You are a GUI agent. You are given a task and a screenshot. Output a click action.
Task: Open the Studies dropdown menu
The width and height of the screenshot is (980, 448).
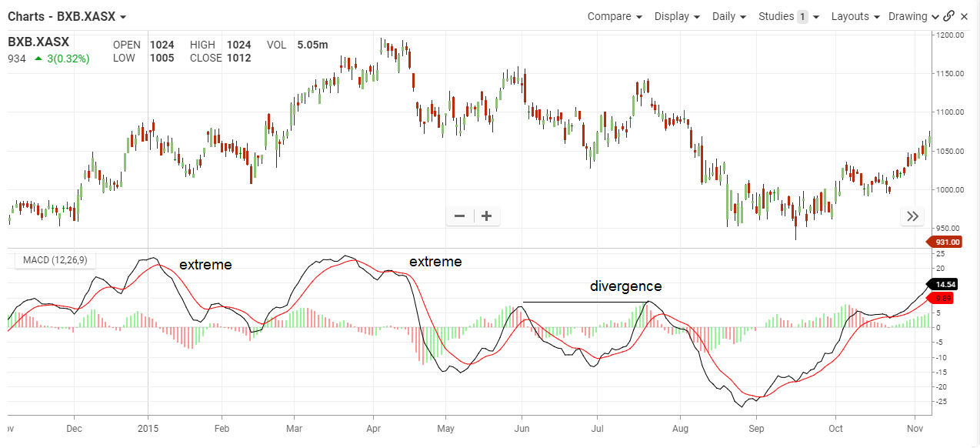point(789,16)
